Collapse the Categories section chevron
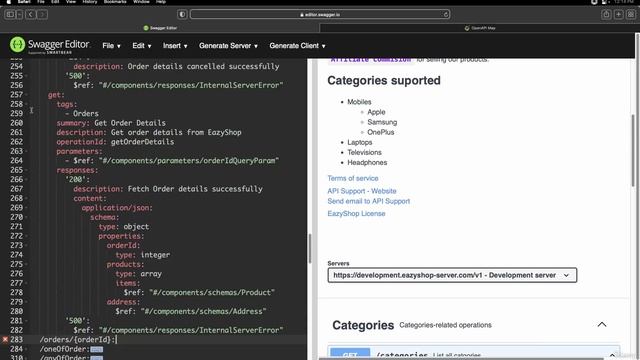Viewport: 640px width, 360px height. [602, 324]
